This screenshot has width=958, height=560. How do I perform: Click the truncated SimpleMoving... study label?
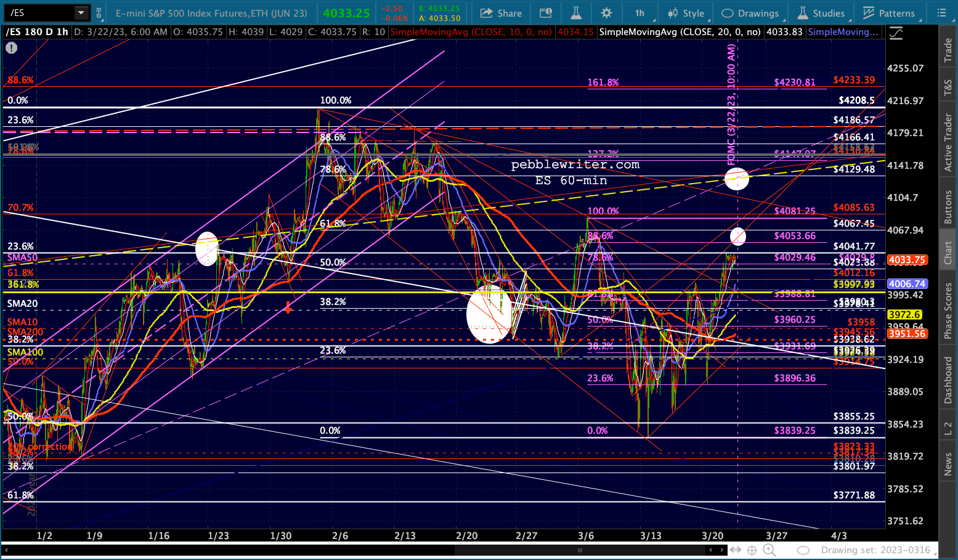843,32
